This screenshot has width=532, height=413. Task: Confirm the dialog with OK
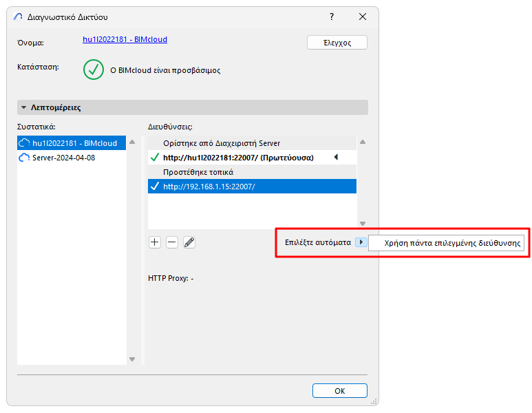click(x=339, y=390)
